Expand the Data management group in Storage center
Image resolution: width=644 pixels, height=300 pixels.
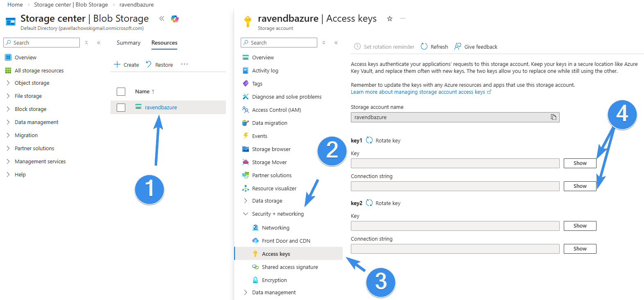[8, 122]
